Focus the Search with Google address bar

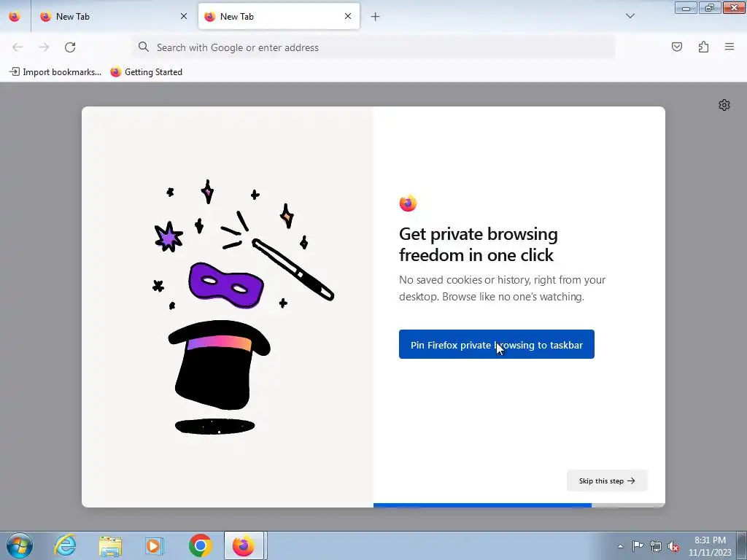click(x=373, y=47)
